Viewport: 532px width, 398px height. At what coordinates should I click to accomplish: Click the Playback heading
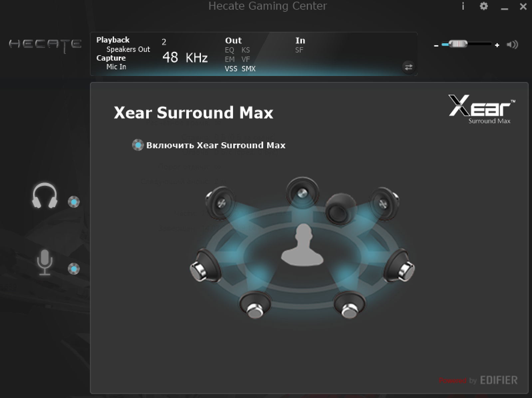pos(113,40)
